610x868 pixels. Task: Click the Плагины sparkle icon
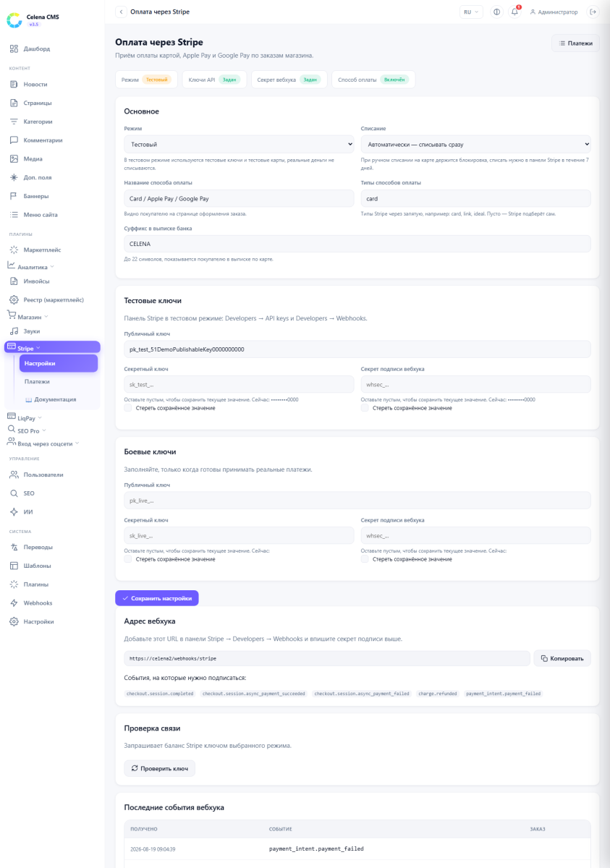coord(14,584)
